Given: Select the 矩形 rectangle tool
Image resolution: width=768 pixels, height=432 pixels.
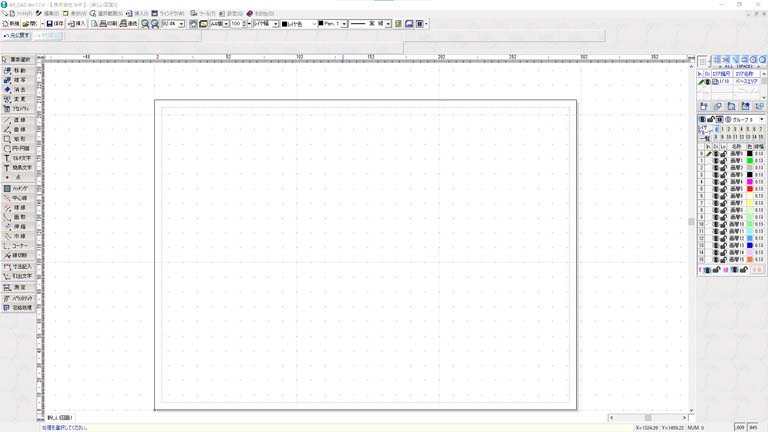Looking at the screenshot, I should [17, 139].
